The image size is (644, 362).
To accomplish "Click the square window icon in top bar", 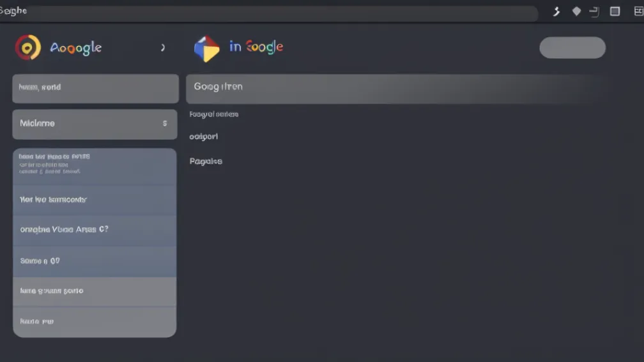I will pos(615,11).
